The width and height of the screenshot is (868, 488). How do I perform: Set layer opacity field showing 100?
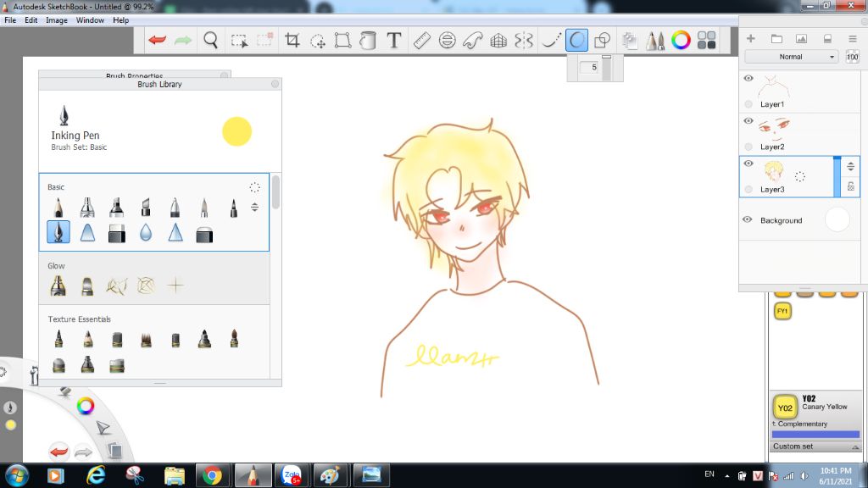tap(853, 57)
